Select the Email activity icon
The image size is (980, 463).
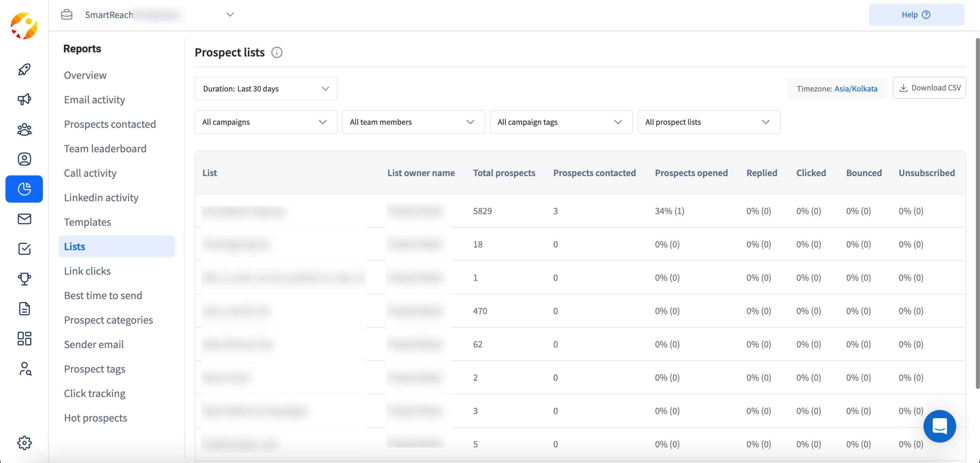pyautogui.click(x=25, y=218)
